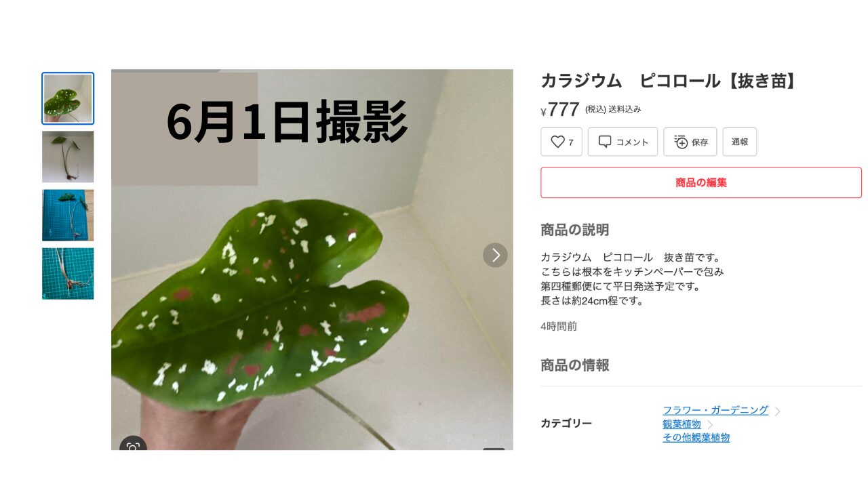Select first leaf thumbnail
Viewport: 868px width, 488px height.
click(68, 98)
